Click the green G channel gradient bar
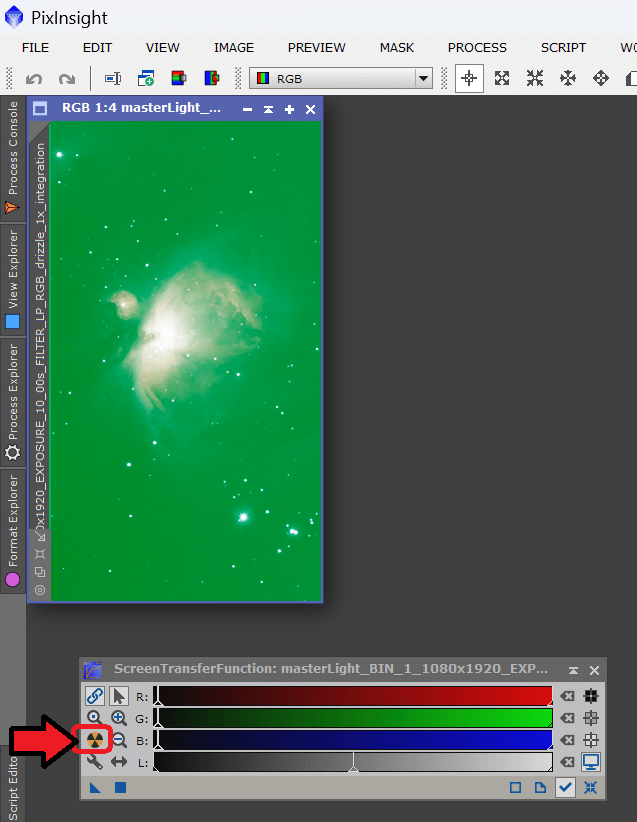This screenshot has width=637, height=822. [x=353, y=718]
